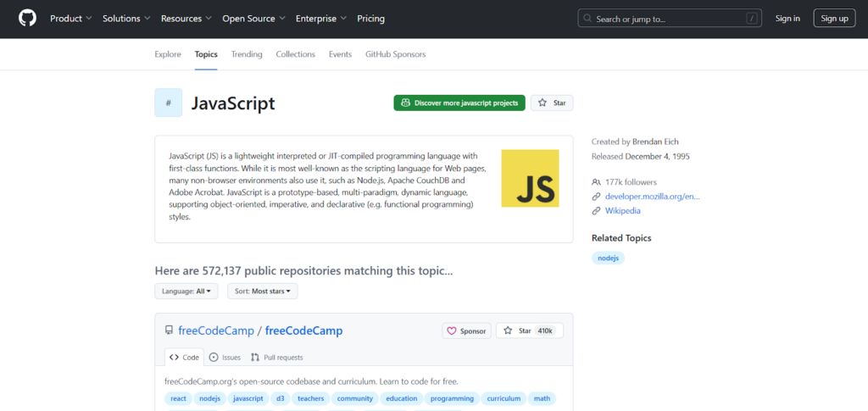Click the hash topic icon beside JavaScript
Screen dimensions: 868x411
[x=169, y=103]
